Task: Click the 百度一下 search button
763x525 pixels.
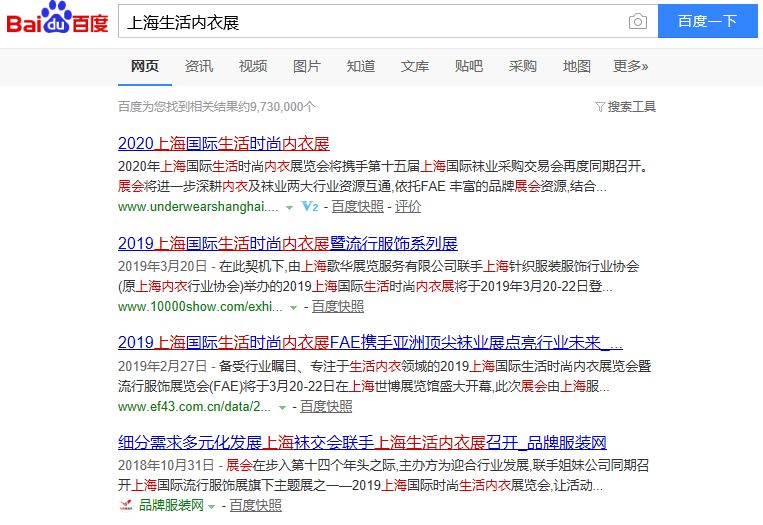Action: (x=708, y=21)
